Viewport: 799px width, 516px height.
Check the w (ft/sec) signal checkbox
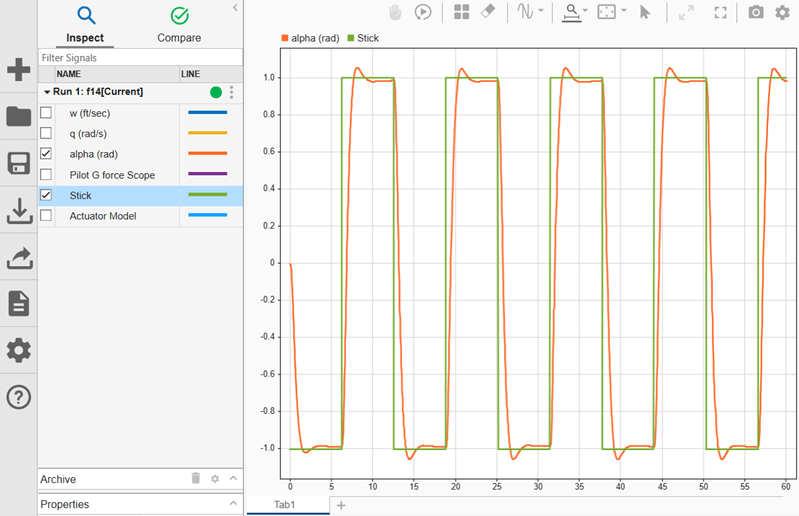point(46,113)
